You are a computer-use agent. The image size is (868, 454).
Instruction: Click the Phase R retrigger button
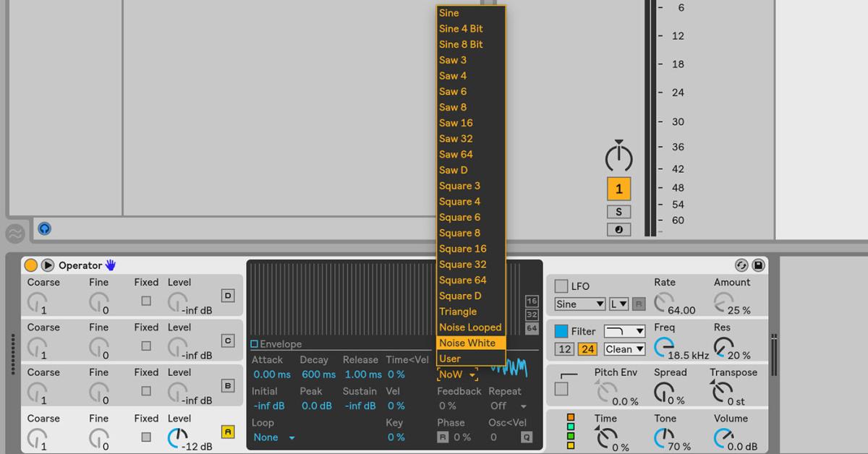(443, 437)
